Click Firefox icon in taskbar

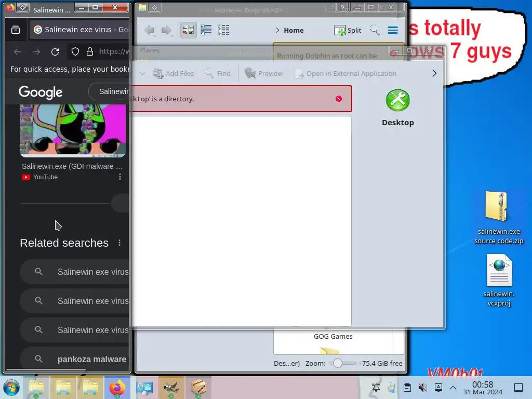click(117, 388)
